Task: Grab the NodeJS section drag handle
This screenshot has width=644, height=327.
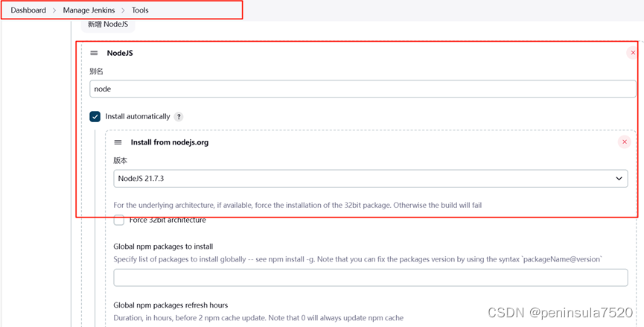Action: point(94,53)
